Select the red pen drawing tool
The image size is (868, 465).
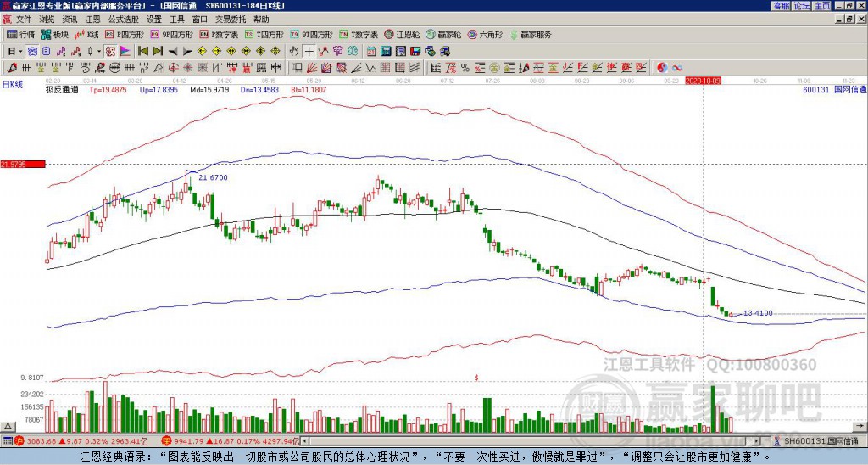(12, 68)
